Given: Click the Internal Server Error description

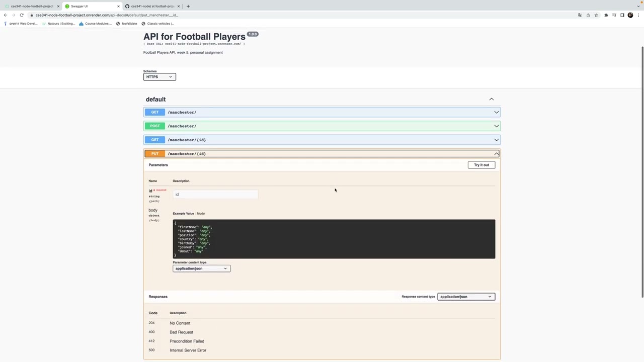Looking at the screenshot, I should click(x=188, y=350).
